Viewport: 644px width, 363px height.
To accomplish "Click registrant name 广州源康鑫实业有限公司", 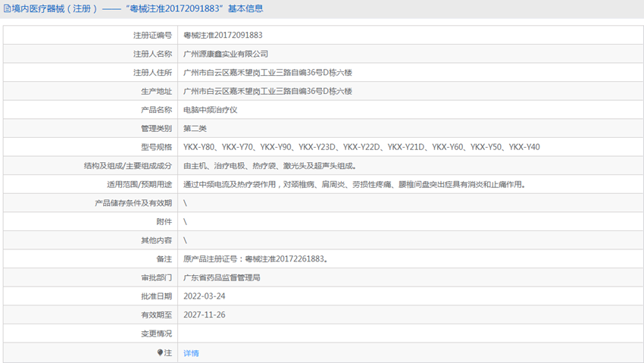I will tap(226, 55).
